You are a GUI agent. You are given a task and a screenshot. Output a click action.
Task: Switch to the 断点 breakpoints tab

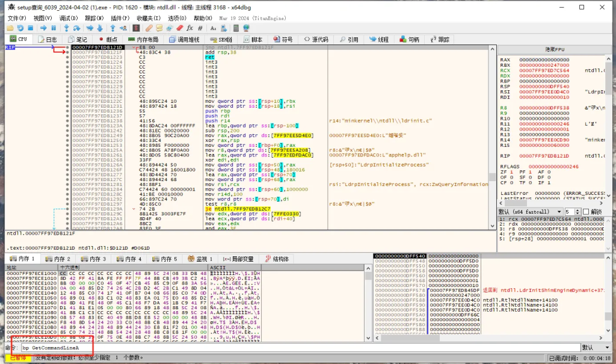[108, 40]
